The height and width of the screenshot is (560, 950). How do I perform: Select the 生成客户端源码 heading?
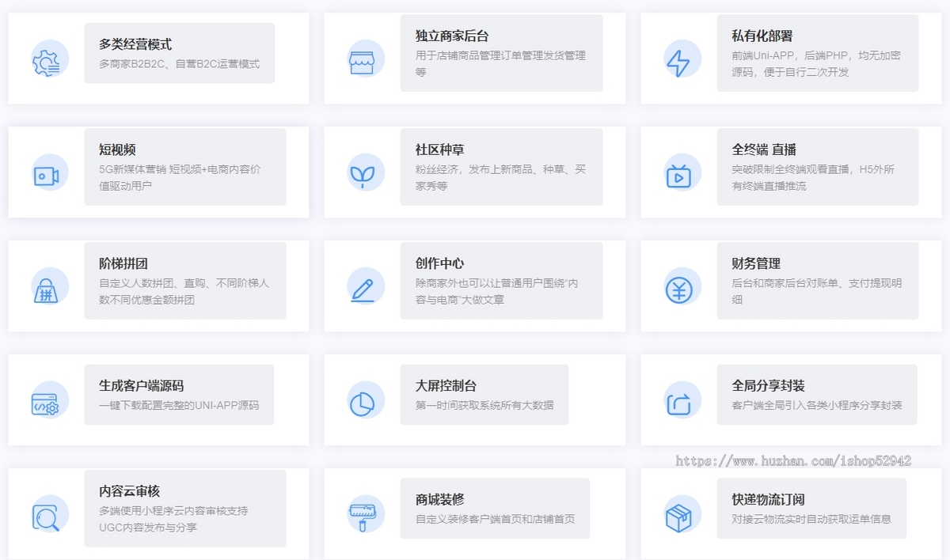pos(142,386)
